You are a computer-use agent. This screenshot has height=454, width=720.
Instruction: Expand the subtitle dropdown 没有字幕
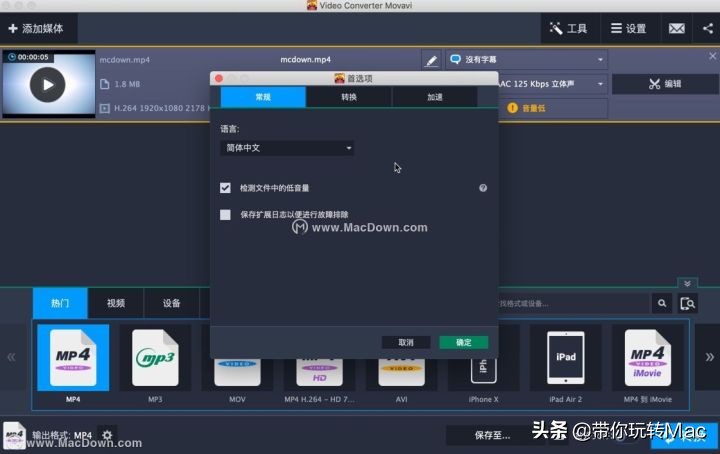[x=526, y=60]
